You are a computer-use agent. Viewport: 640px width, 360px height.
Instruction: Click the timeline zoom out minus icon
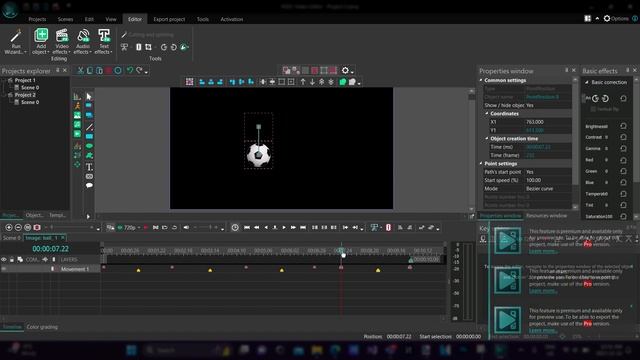pyautogui.click(x=18, y=227)
